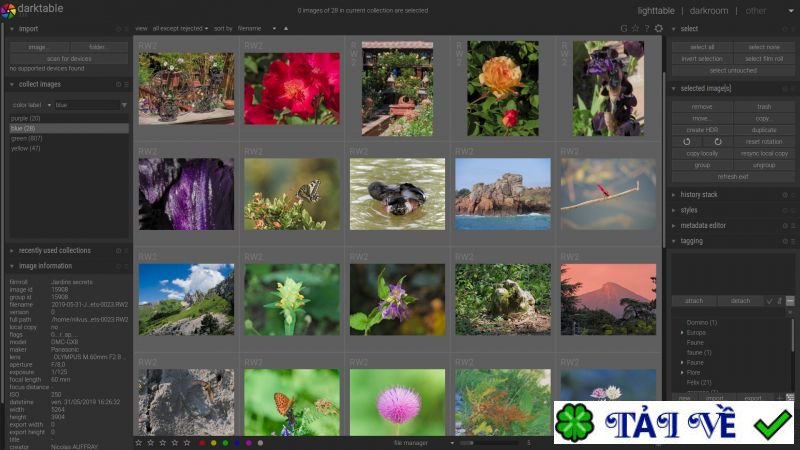This screenshot has width=800, height=450.
Task: Expand the Europa tag tree item
Action: [682, 332]
